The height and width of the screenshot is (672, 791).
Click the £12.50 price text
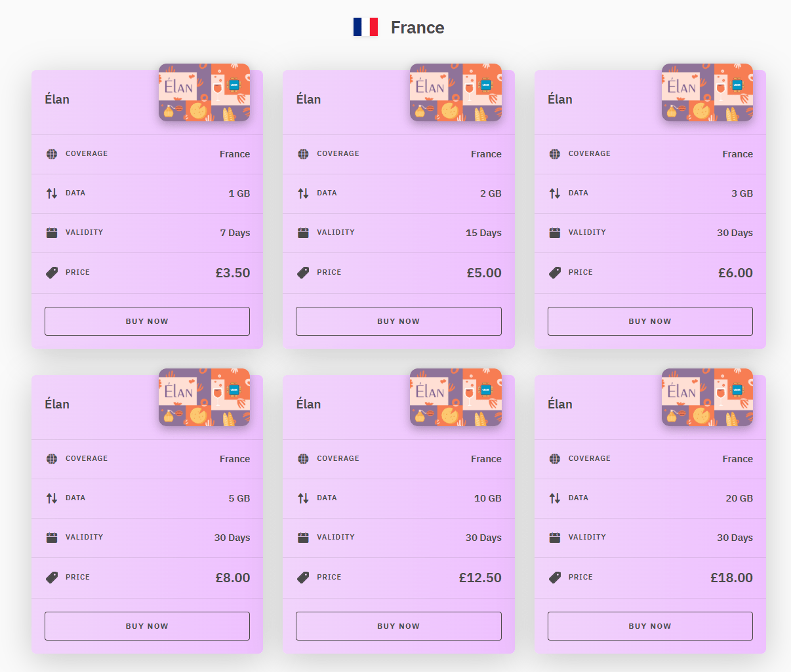click(480, 578)
